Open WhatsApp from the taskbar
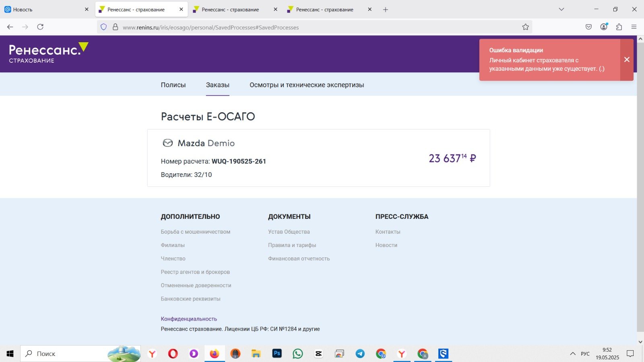Screen dimensions: 644x362 click(x=298, y=354)
